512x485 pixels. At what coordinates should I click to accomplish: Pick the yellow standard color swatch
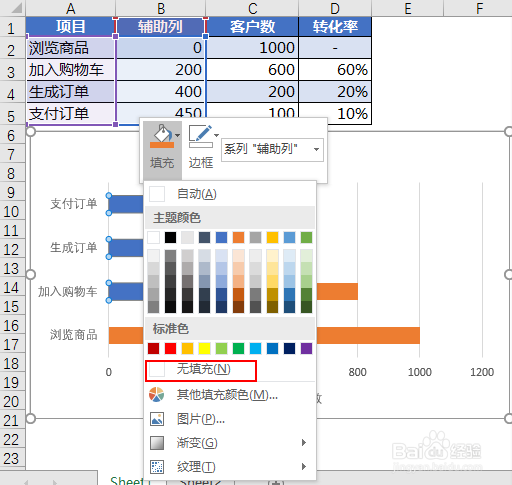[x=204, y=349]
